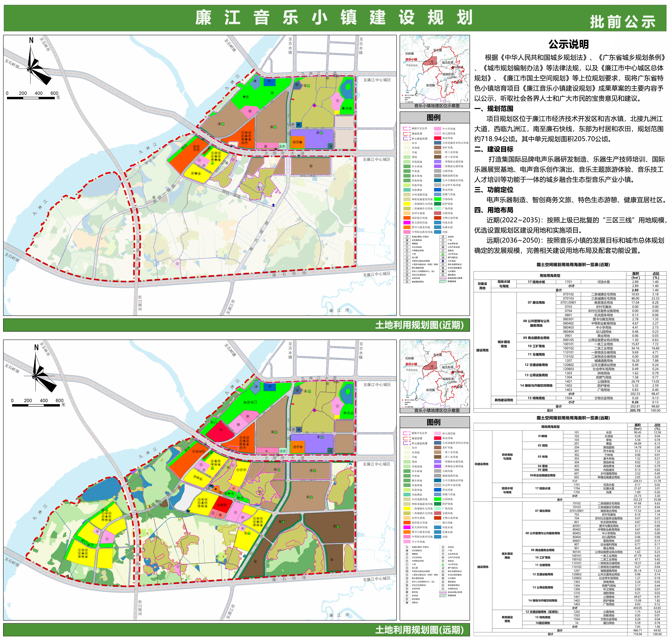Click the 公示说明 heading
The image size is (672, 641).
(x=569, y=44)
